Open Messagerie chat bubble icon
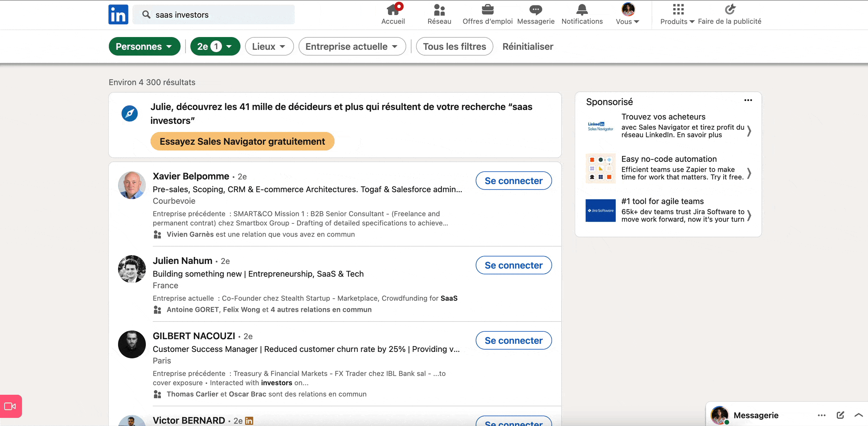 coord(535,9)
